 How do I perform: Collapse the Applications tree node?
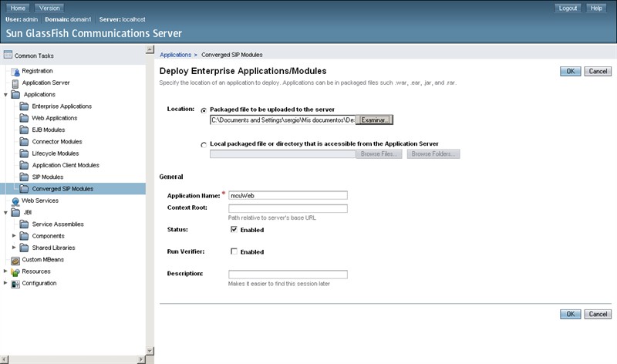pos(5,95)
